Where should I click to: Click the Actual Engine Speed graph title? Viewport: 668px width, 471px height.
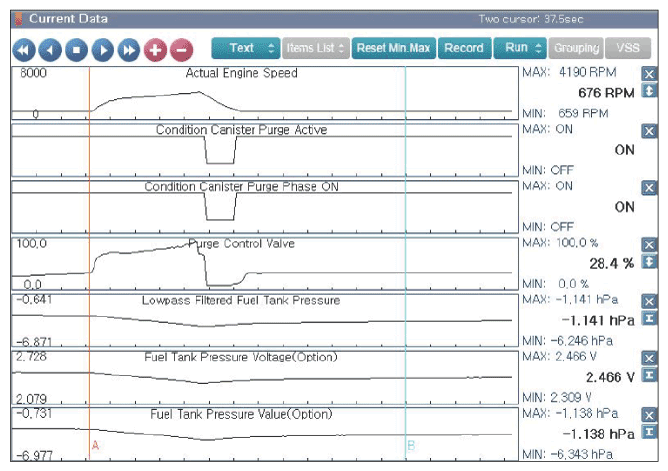click(x=242, y=73)
